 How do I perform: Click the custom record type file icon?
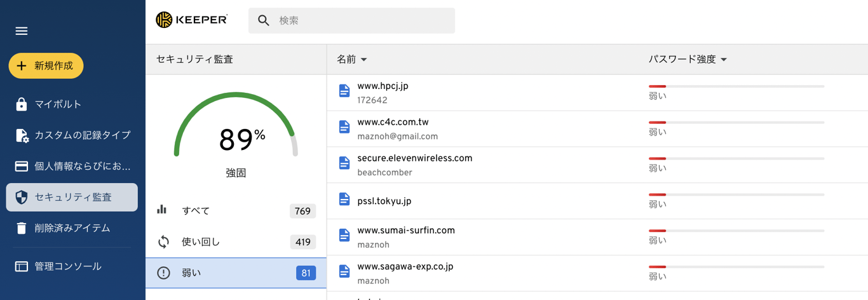tap(22, 135)
